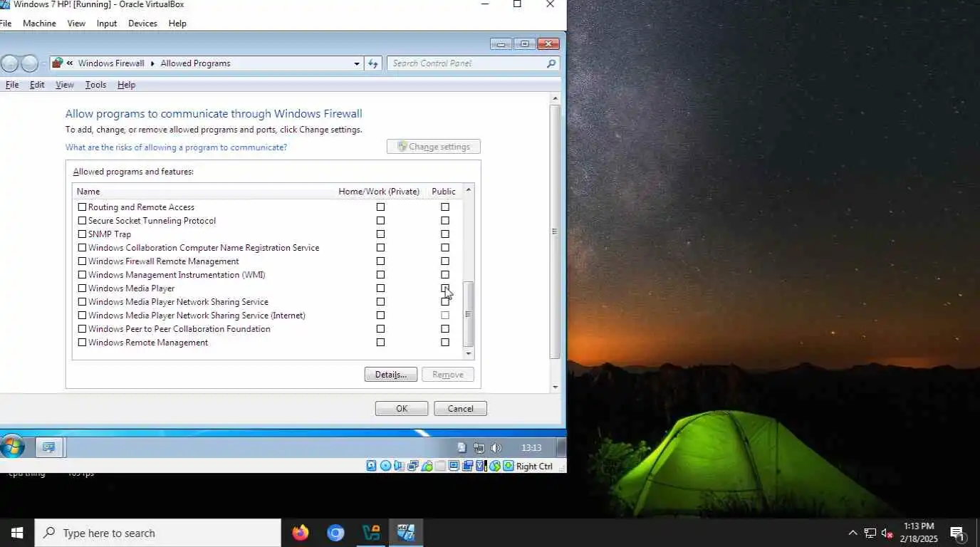Viewport: 980px width, 547px height.
Task: Click Cancel button
Action: tap(460, 409)
